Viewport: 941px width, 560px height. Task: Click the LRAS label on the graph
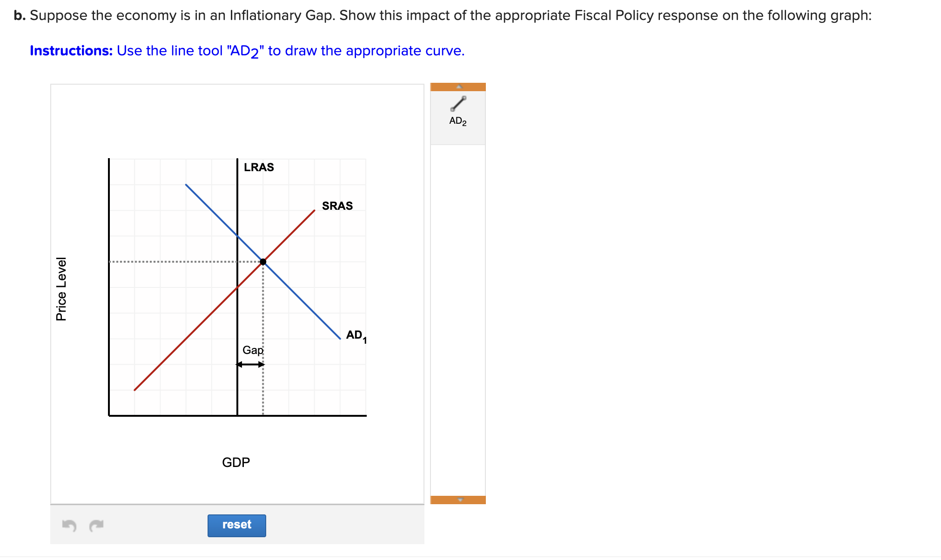click(x=259, y=167)
